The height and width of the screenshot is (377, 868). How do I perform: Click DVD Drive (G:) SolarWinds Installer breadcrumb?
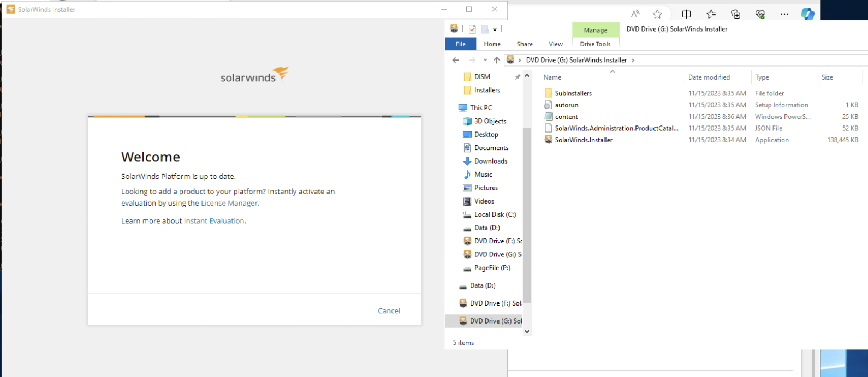click(576, 60)
